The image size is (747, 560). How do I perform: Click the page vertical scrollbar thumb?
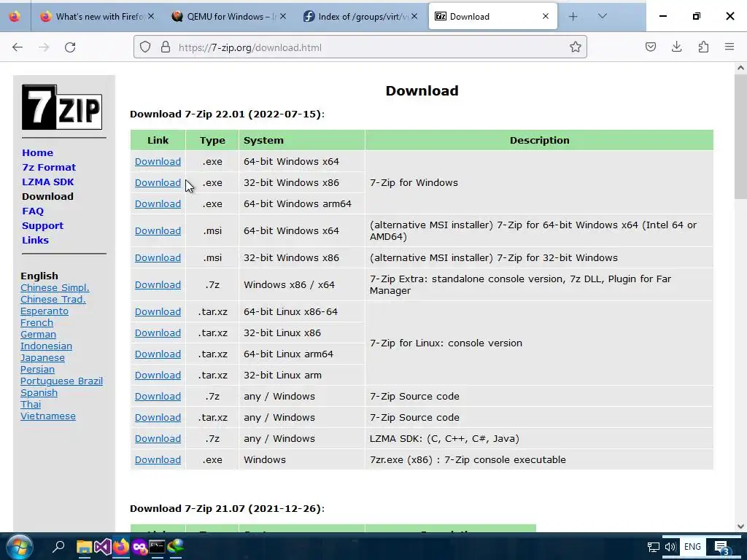pos(740,137)
